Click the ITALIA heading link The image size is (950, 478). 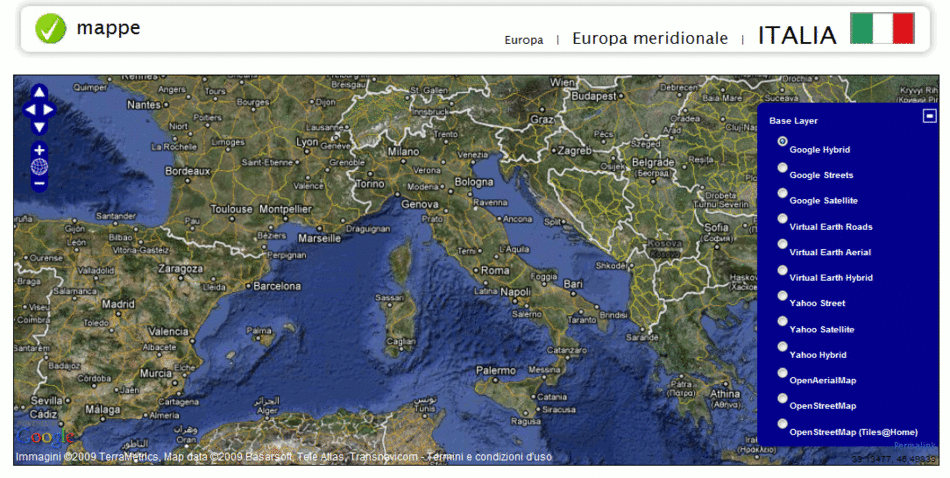797,35
